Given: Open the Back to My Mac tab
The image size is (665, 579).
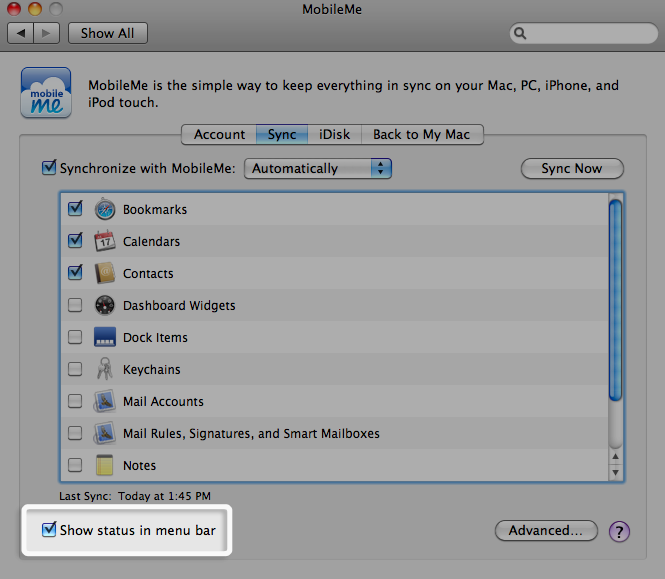Looking at the screenshot, I should pyautogui.click(x=421, y=135).
